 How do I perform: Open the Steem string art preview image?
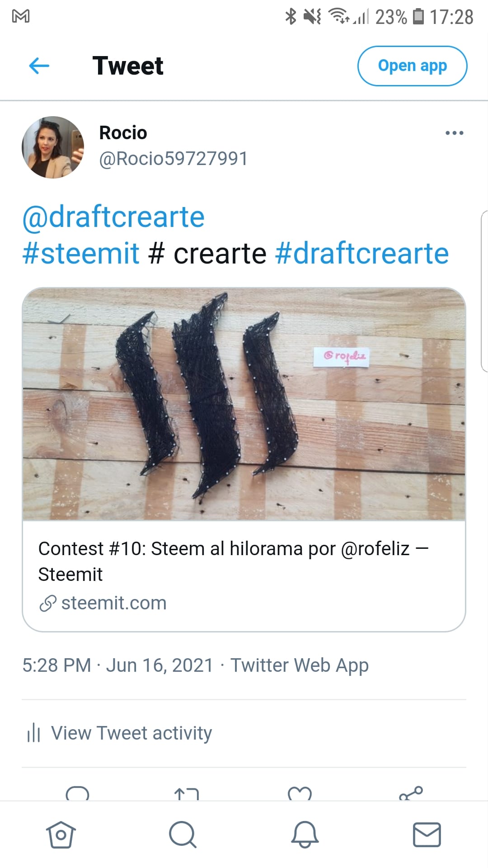point(244,404)
